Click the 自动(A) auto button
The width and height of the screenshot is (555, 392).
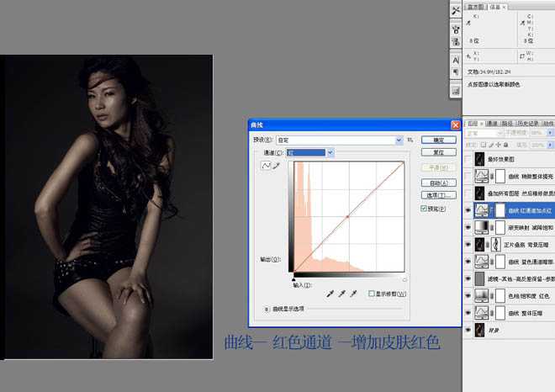pyautogui.click(x=439, y=183)
